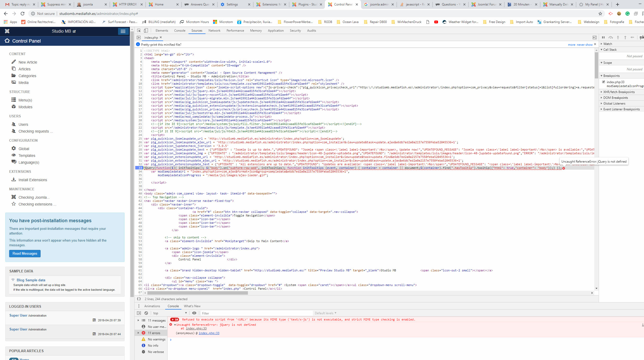This screenshot has height=360, width=644.
Task: Click the Read Messages button
Action: [25, 253]
